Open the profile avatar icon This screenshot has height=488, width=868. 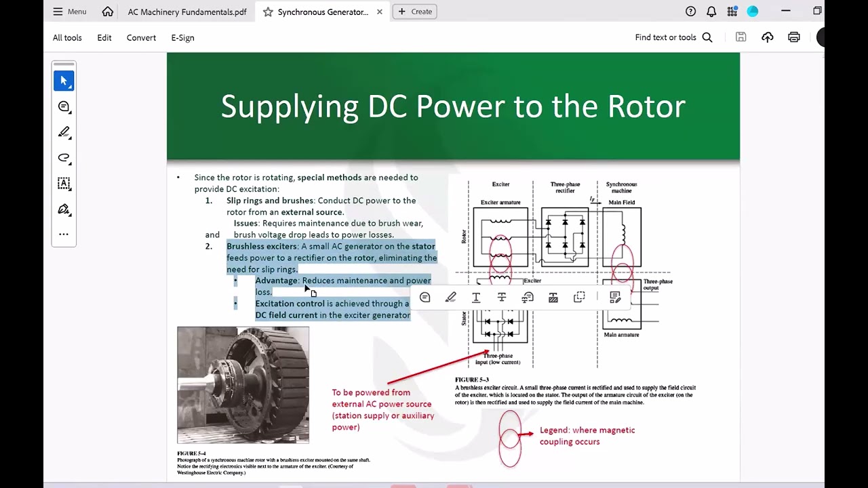pyautogui.click(x=752, y=12)
